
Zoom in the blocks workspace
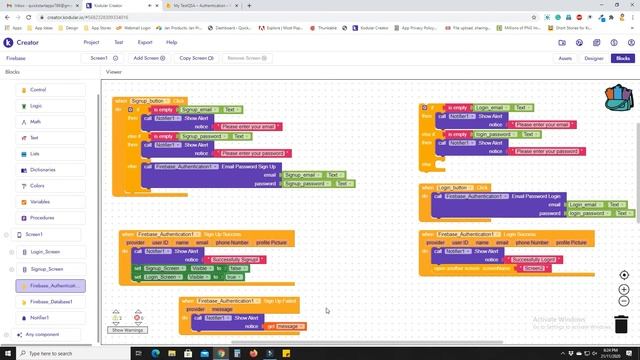click(624, 289)
